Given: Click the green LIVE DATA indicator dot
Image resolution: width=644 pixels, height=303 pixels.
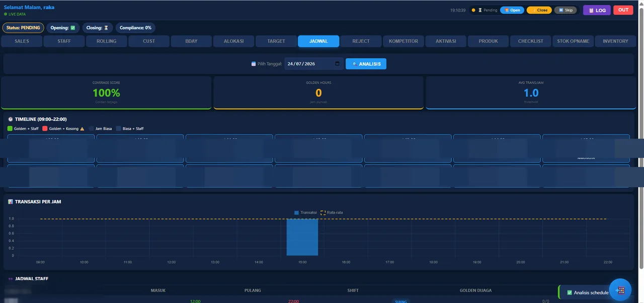Looking at the screenshot, I should (x=6, y=14).
